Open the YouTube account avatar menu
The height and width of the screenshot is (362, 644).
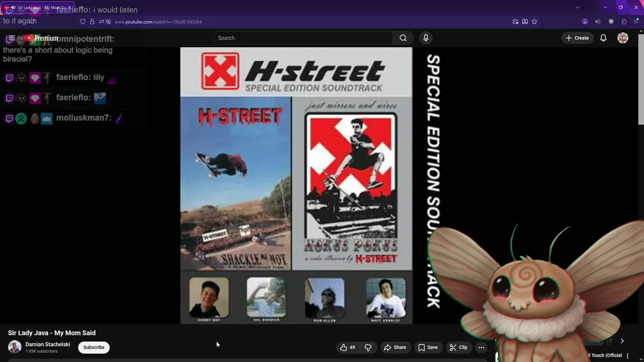click(623, 38)
